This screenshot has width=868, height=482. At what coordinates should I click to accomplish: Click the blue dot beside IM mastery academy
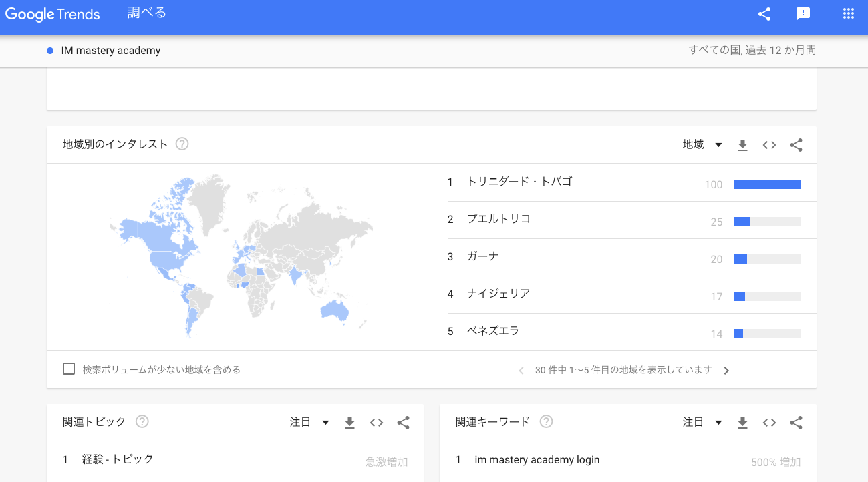(x=50, y=51)
